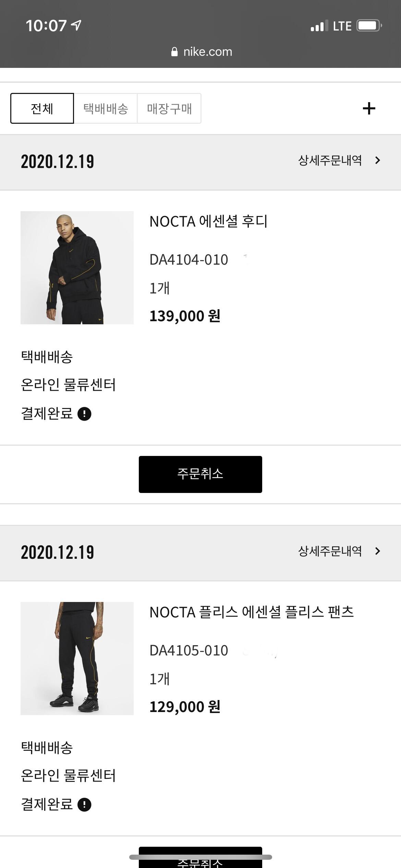Select the 전체 tab
This screenshot has height=868, width=401.
coord(42,108)
